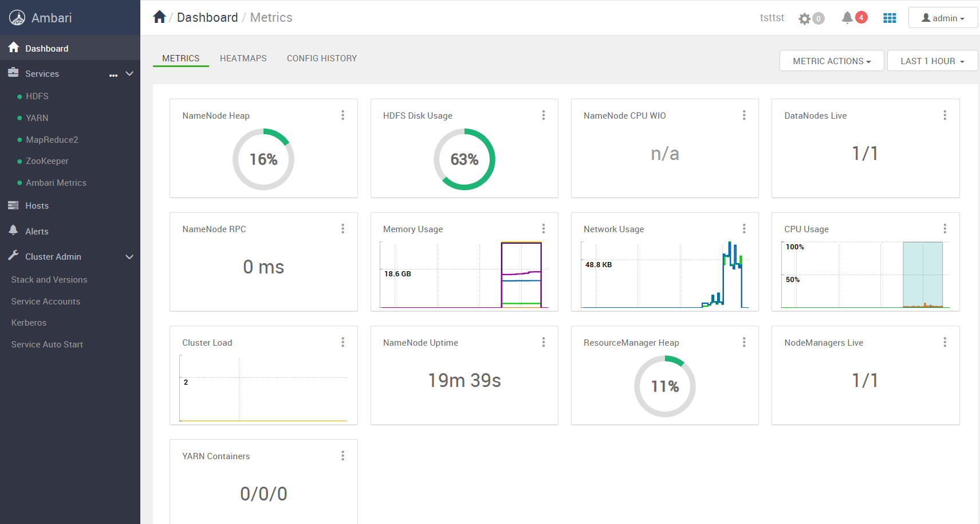Open the Memory Usage widget options menu
Image resolution: width=980 pixels, height=524 pixels.
pos(544,229)
